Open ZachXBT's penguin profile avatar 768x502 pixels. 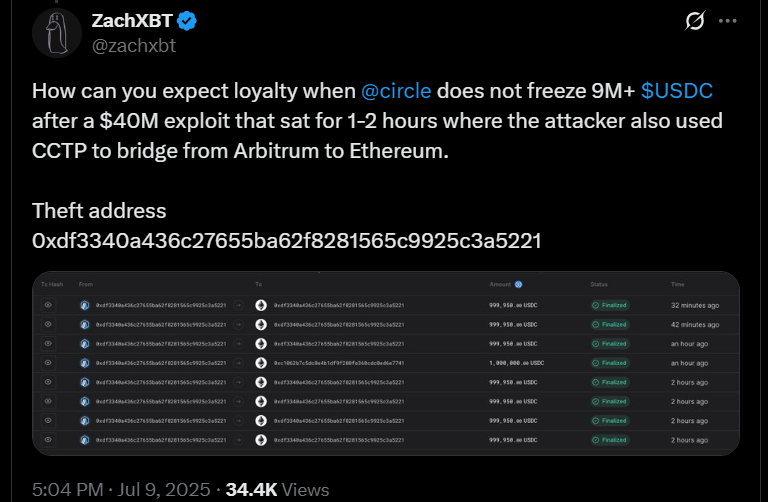(x=57, y=33)
